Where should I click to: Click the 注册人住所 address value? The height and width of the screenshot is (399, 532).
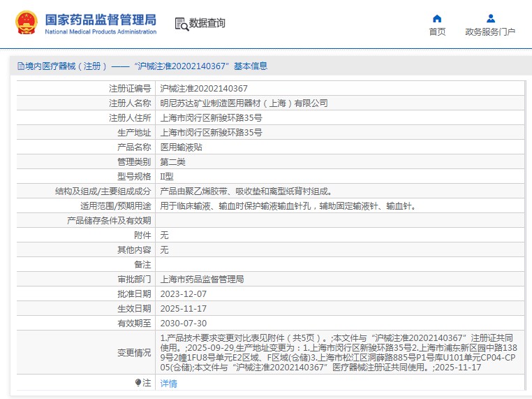click(x=211, y=118)
